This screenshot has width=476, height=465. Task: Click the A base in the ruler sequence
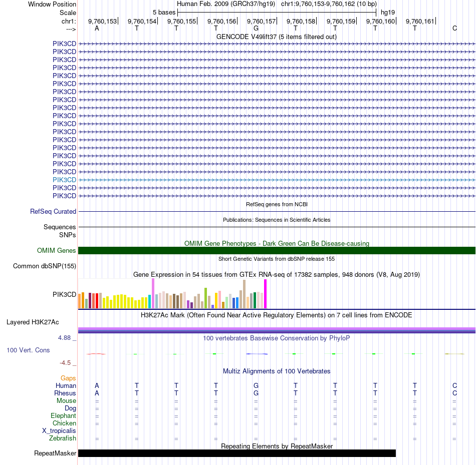97,28
